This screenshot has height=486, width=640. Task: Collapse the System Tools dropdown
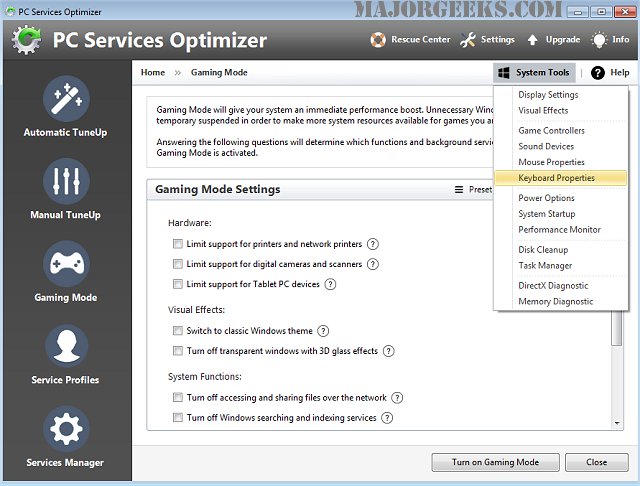534,73
